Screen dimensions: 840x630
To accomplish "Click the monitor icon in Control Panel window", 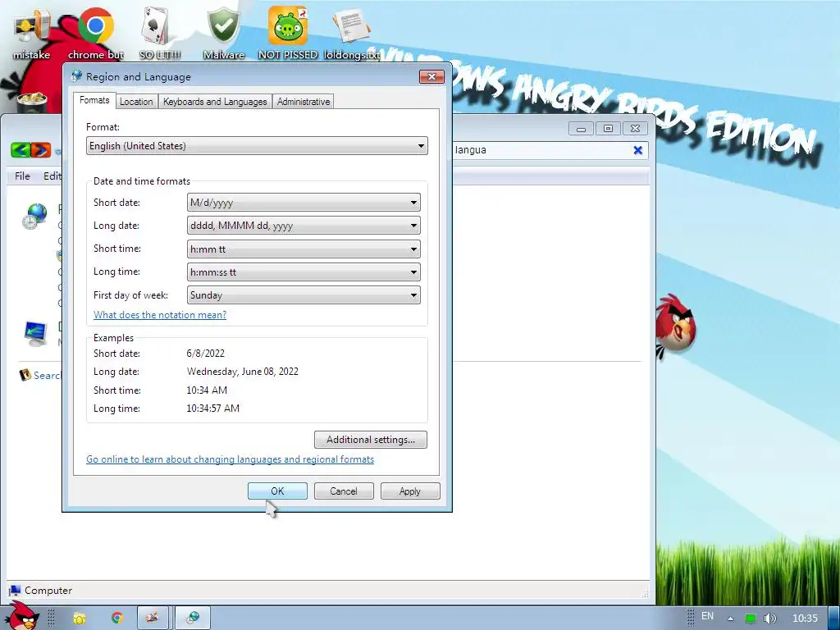I will tap(35, 333).
